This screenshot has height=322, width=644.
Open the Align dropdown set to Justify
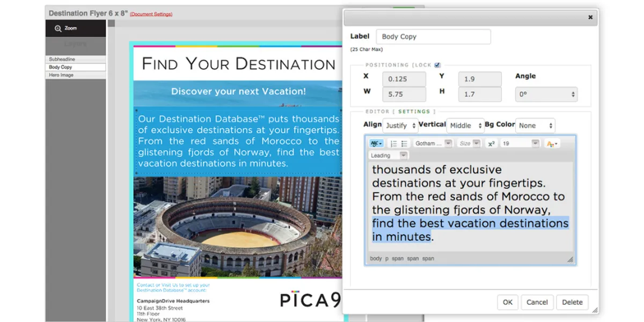click(400, 126)
